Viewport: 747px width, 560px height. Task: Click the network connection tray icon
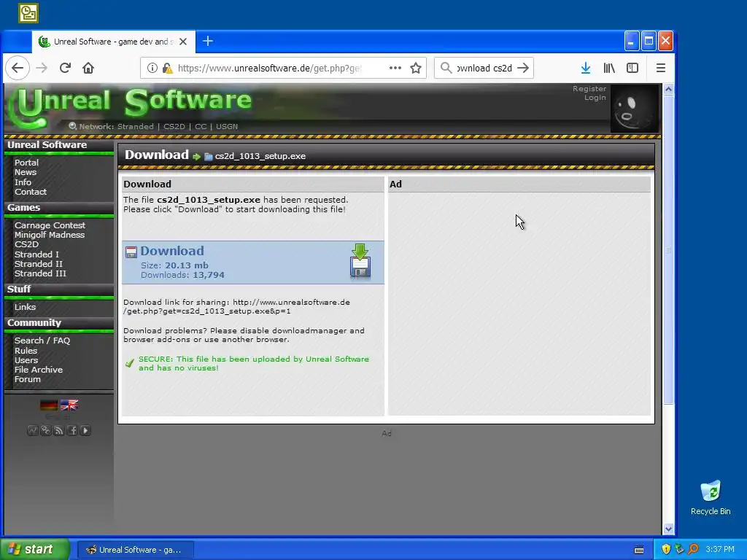680,549
